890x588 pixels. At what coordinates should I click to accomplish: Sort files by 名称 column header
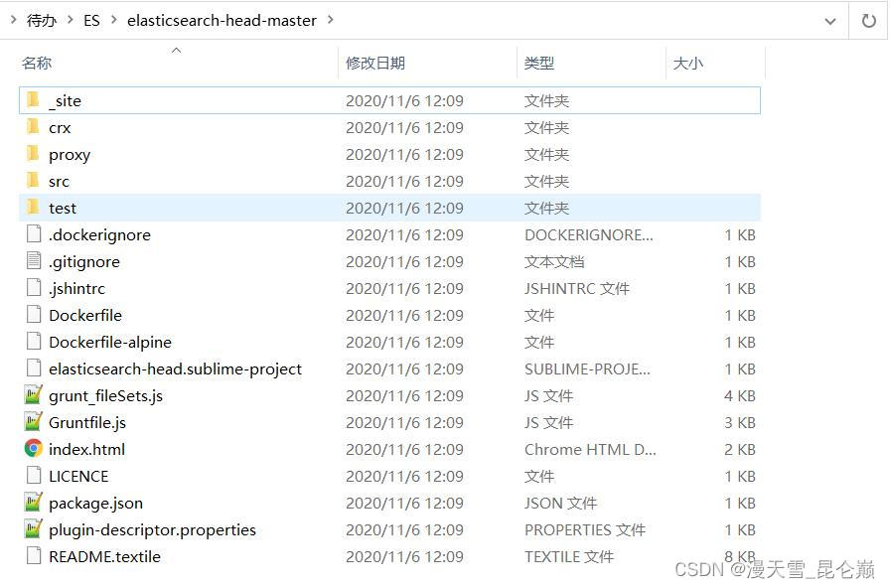tap(37, 63)
